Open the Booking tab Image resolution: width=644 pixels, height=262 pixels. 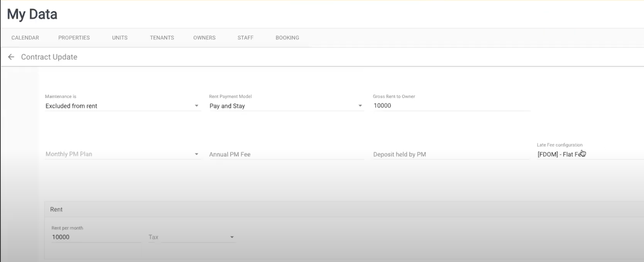click(287, 38)
